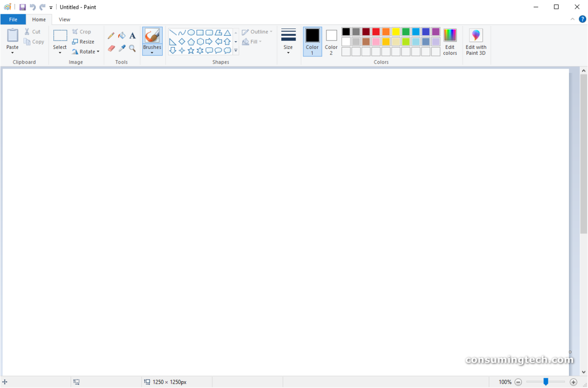Choose the Four-point star shape

point(182,50)
